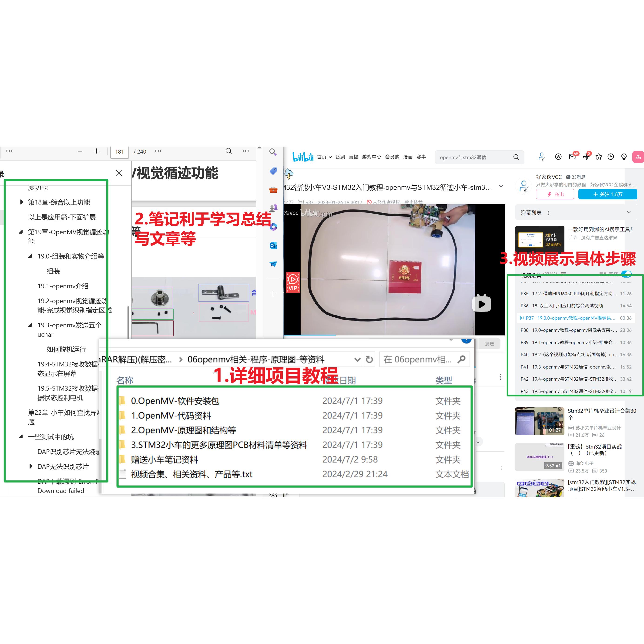This screenshot has width=644, height=644.
Task: Expand 第18章-综合以上功能 in the outline
Action: point(22,202)
